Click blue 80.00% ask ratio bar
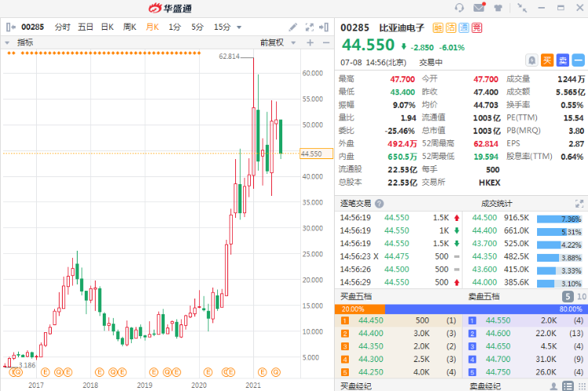This screenshot has height=391, width=588. click(x=485, y=310)
